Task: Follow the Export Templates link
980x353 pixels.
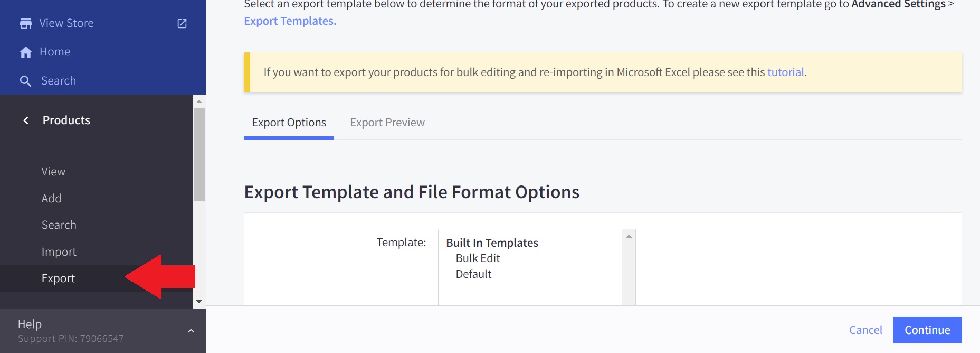Action: point(290,21)
